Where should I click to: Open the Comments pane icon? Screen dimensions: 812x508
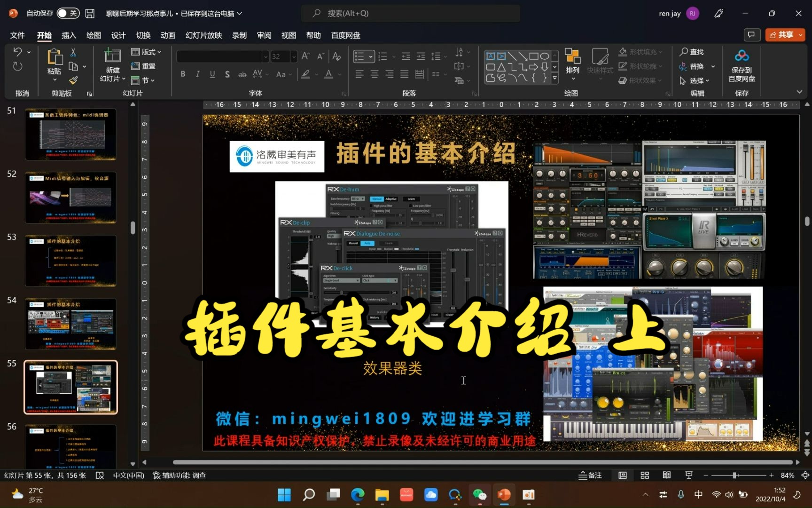[x=752, y=35]
